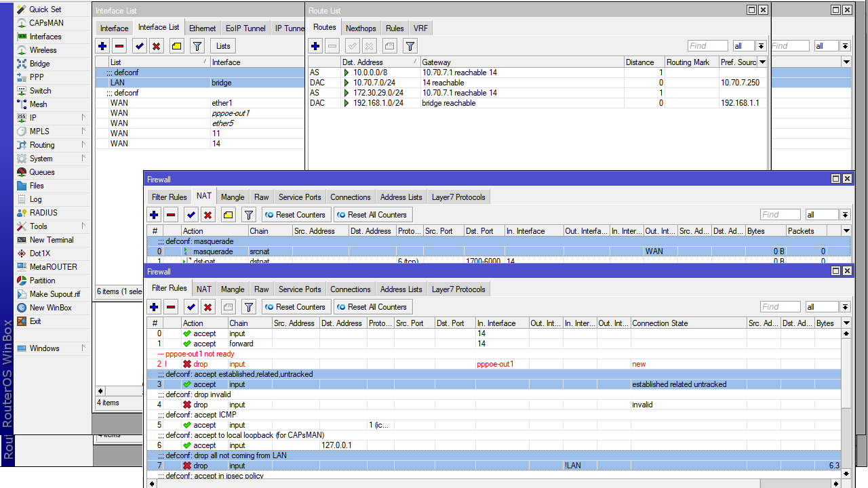Click the Find field in Route List
The height and width of the screenshot is (488, 868).
point(707,46)
